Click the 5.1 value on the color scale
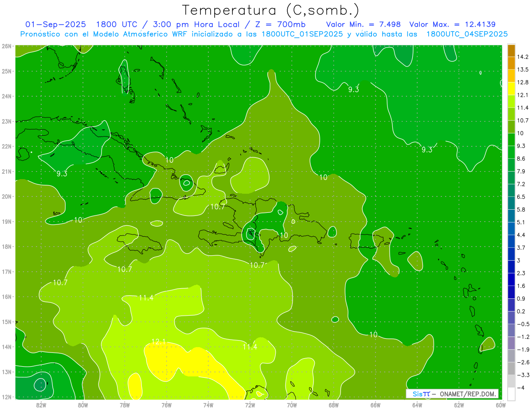This screenshot has width=532, height=411. [521, 222]
